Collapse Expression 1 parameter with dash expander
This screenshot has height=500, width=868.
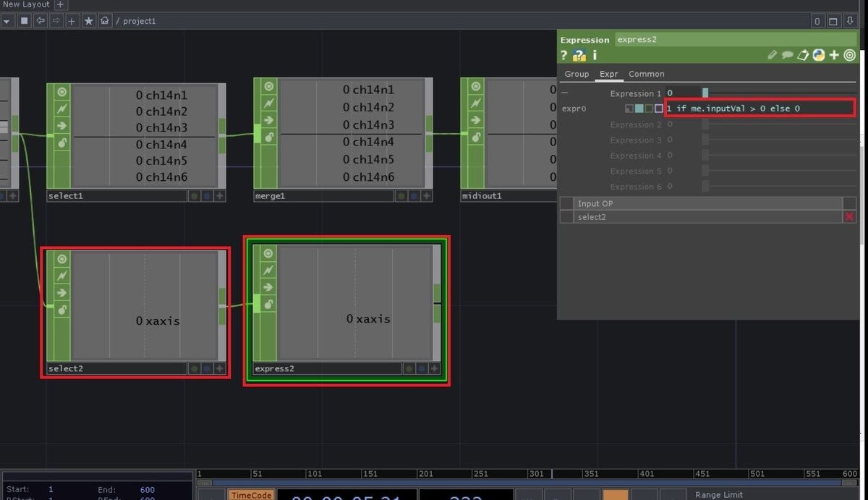565,93
